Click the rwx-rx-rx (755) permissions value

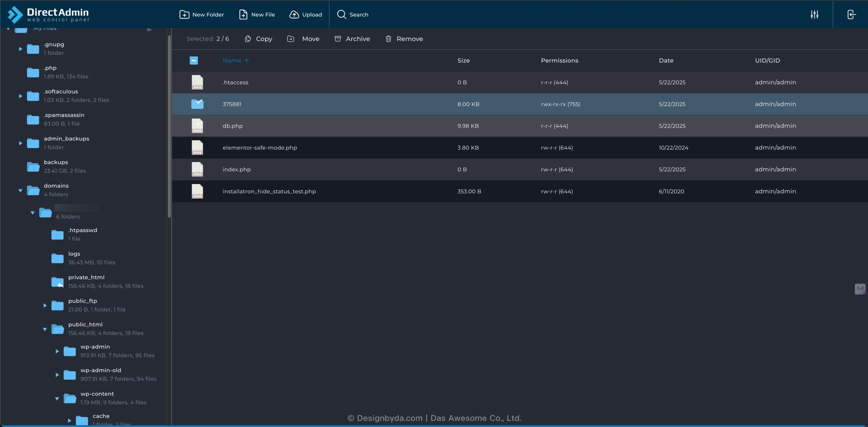pyautogui.click(x=560, y=104)
